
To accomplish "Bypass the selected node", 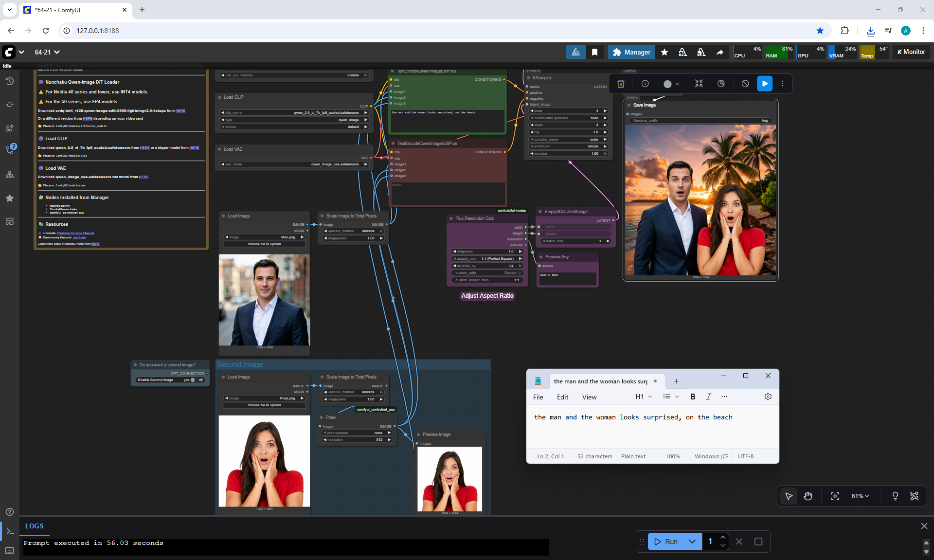I will coord(745,84).
